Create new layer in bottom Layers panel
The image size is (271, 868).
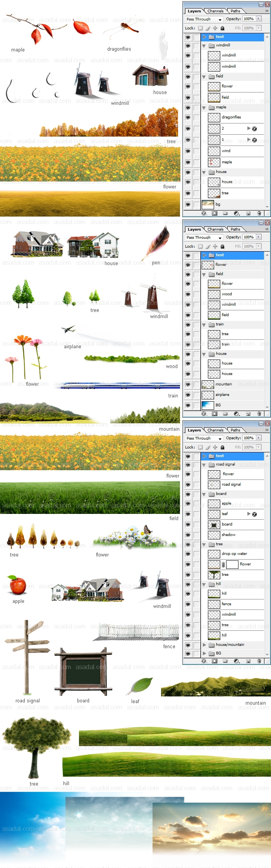(248, 661)
